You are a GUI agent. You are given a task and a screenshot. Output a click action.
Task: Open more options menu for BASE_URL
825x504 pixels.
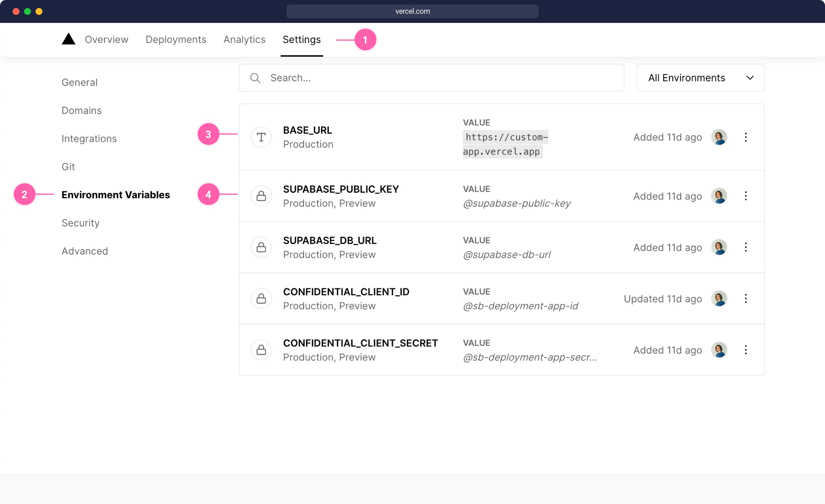tap(746, 137)
